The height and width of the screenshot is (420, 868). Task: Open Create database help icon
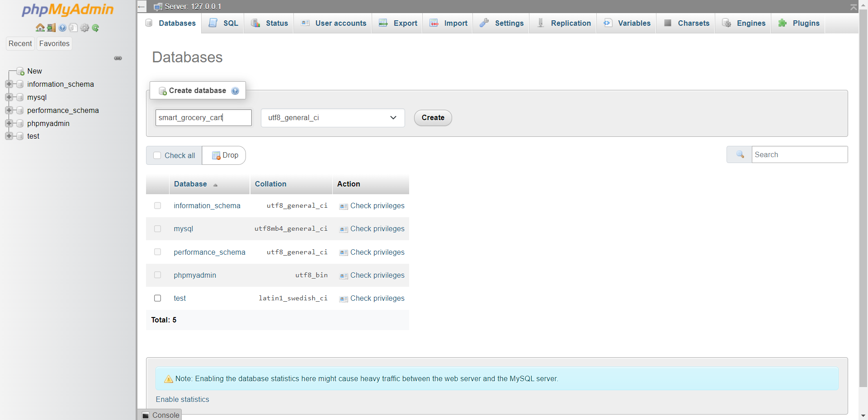click(235, 91)
